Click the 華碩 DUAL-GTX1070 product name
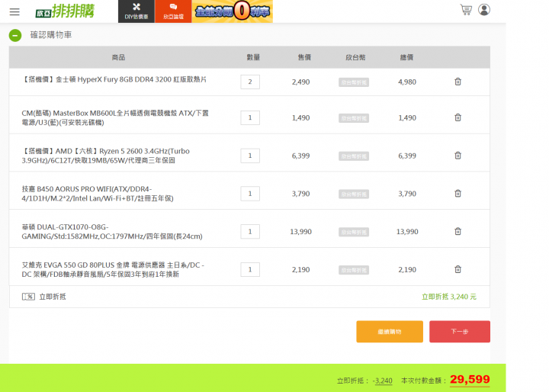The width and height of the screenshot is (549, 392). [x=112, y=232]
